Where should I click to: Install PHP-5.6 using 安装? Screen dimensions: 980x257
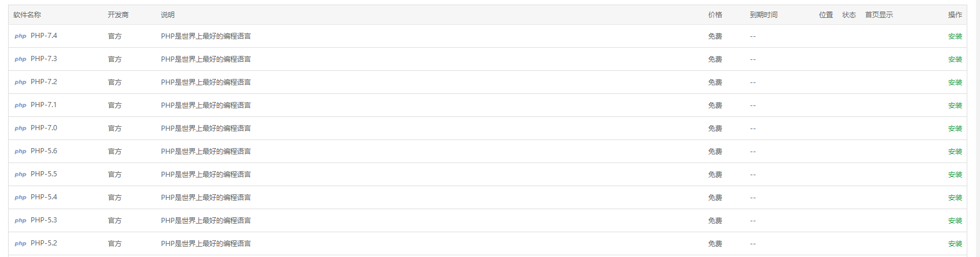955,152
